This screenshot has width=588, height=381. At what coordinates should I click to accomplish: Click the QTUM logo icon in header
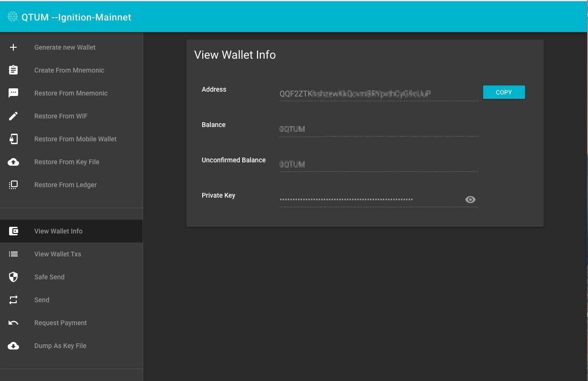click(x=13, y=17)
